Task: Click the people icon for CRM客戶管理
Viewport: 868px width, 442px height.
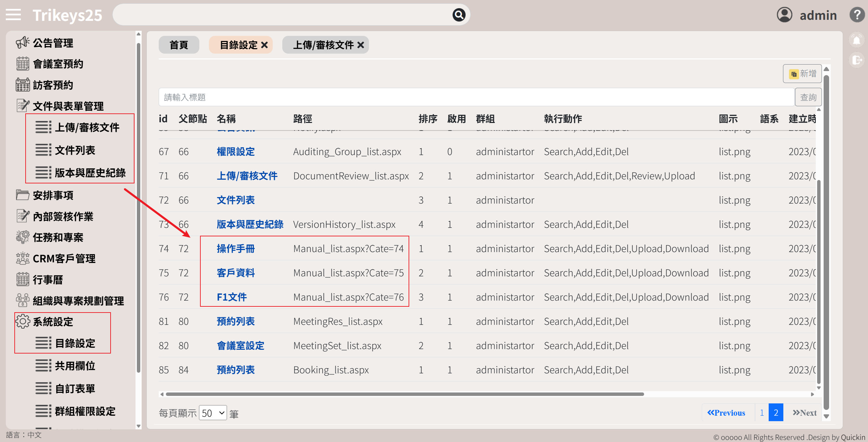Action: [23, 258]
